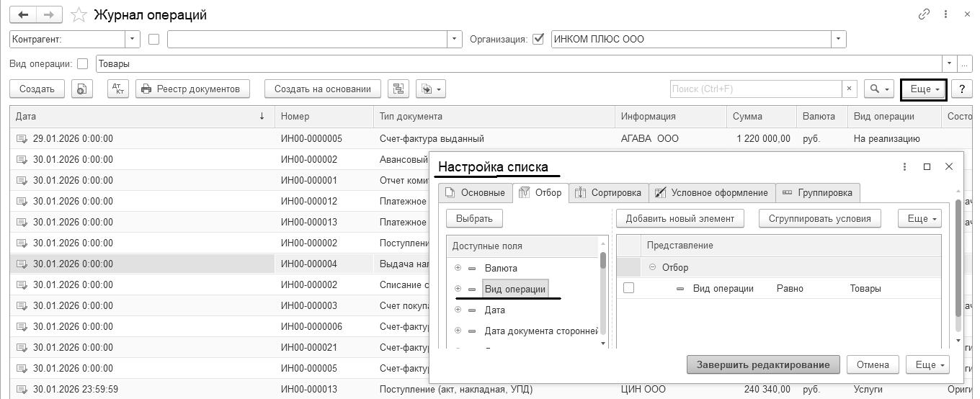Collapse the Отбор group in Представление
The height and width of the screenshot is (399, 980).
click(653, 267)
